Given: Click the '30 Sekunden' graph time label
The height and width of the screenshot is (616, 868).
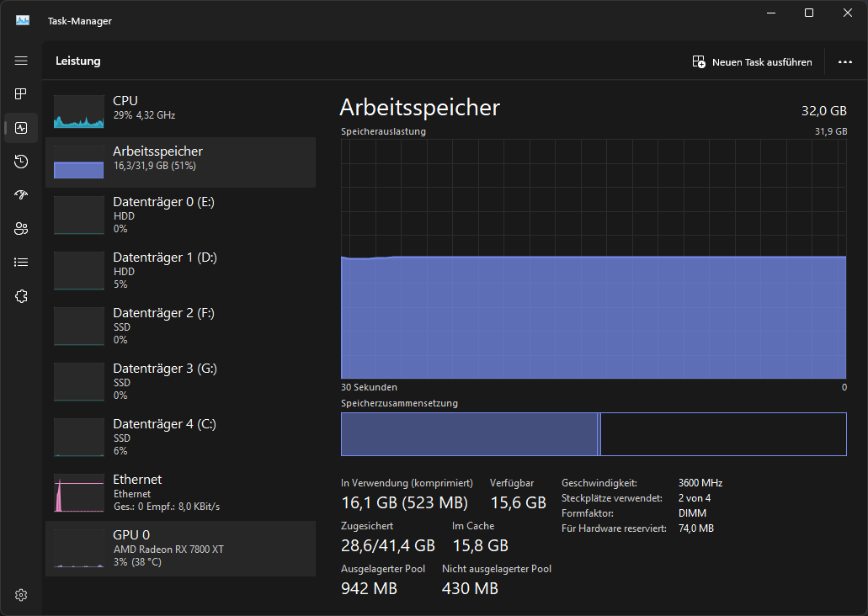Looking at the screenshot, I should [x=370, y=387].
